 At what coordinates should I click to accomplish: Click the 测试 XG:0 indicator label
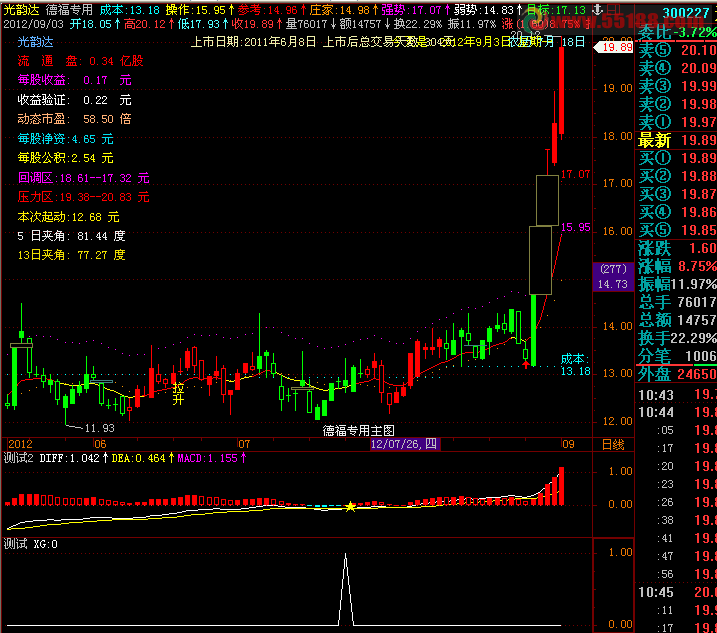click(x=31, y=544)
